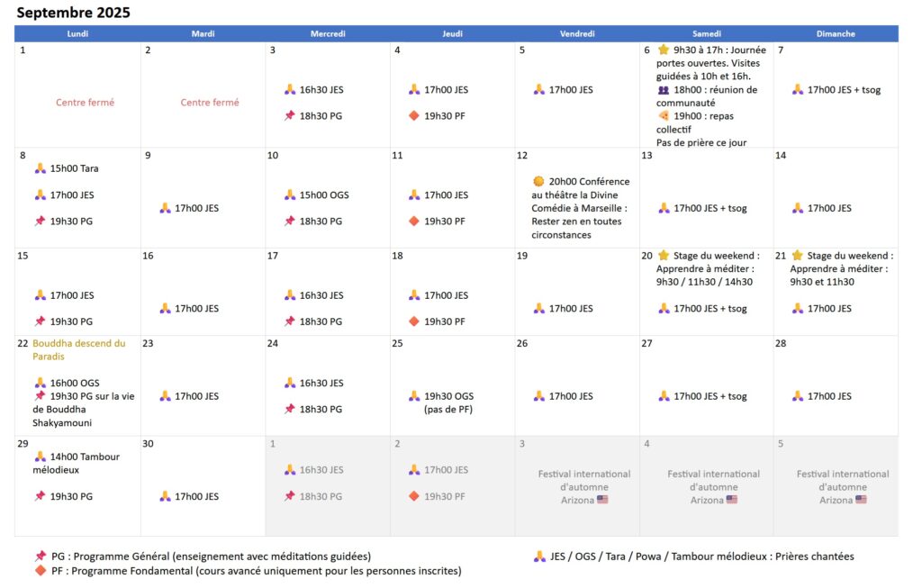
Task: Click '17h00 JES' on Tuesday 9
Action: click(196, 208)
